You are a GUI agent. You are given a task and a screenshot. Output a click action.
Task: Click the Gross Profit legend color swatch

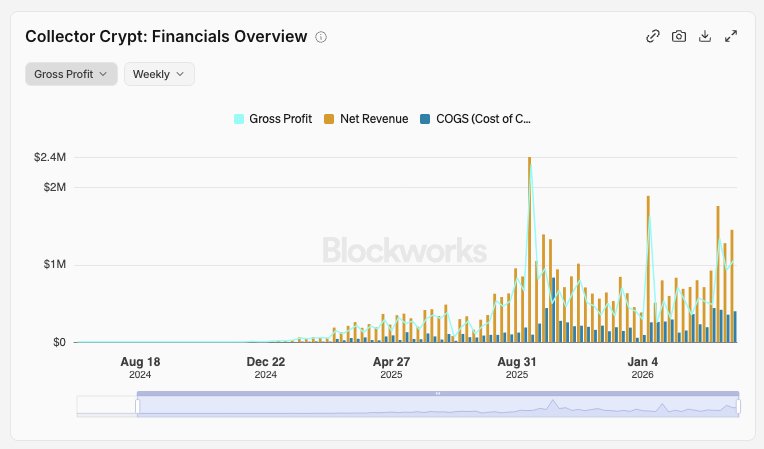(x=239, y=118)
